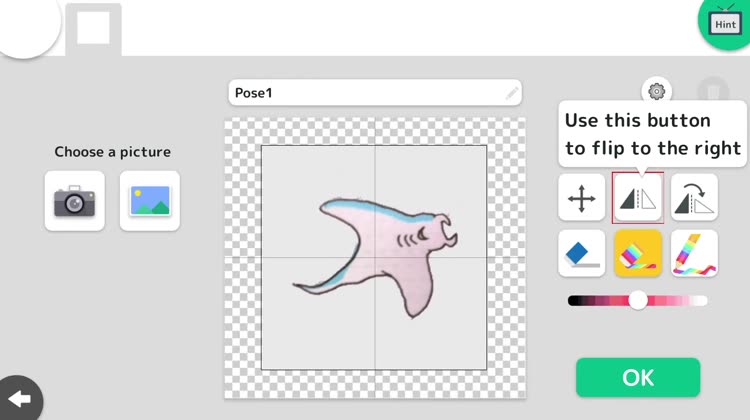Screen dimensions: 750x420
Task: Click the flip horizontally tool
Action: (637, 197)
